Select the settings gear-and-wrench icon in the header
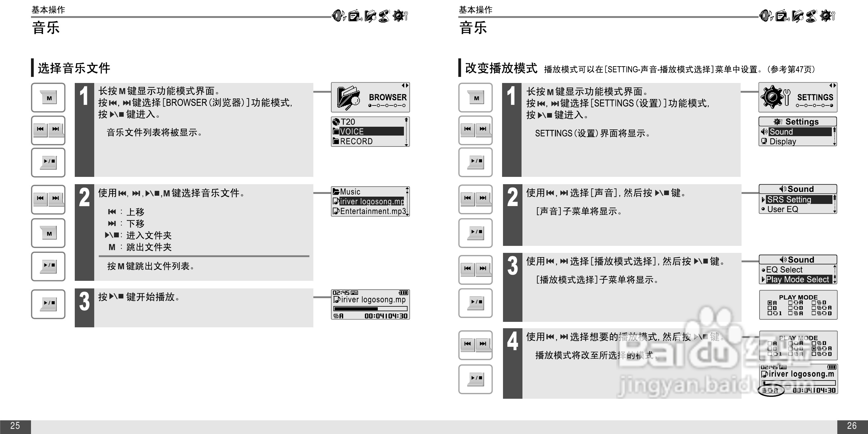Image resolution: width=868 pixels, height=434 pixels. [x=400, y=15]
